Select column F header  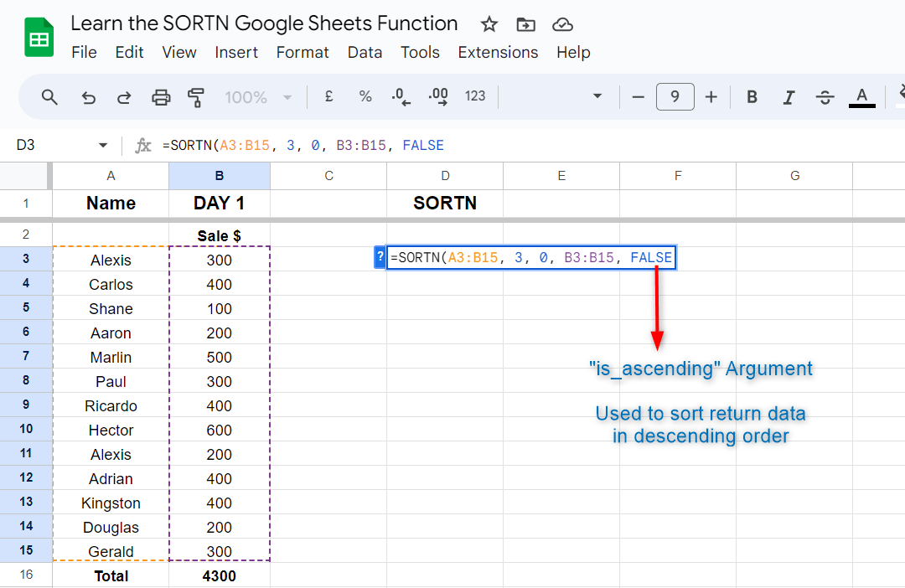click(x=678, y=176)
